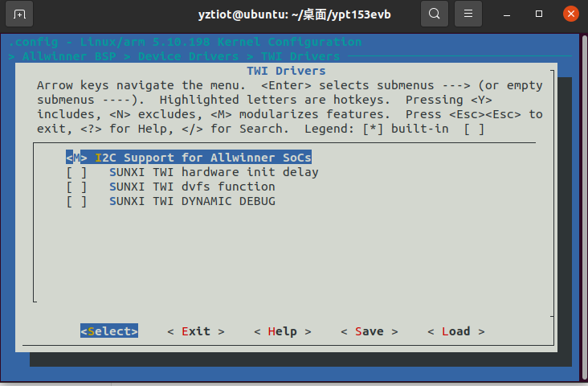
Task: Click the terminal search icon
Action: (435, 14)
